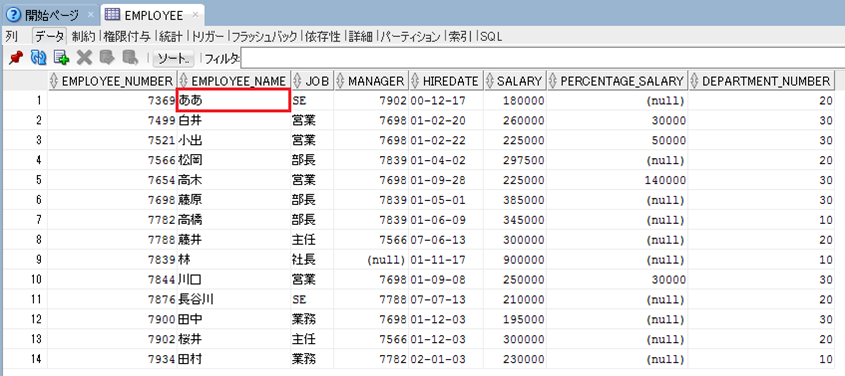The image size is (845, 376).
Task: Select row number 1 header
Action: 25,101
